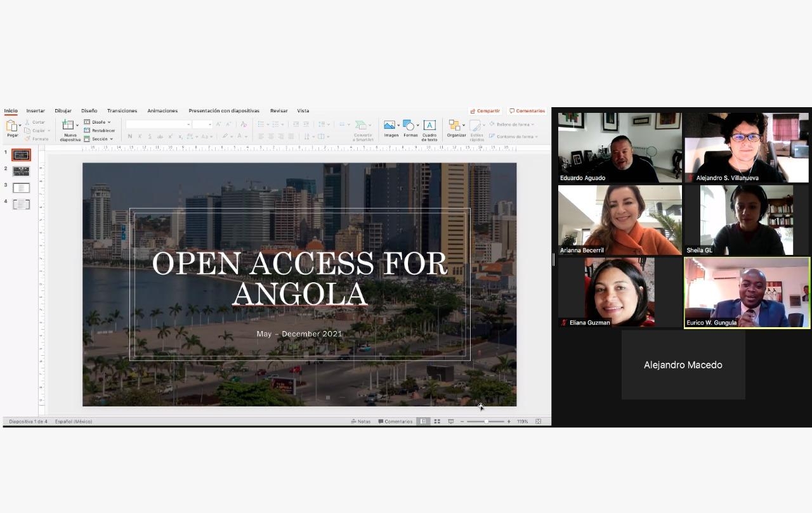The width and height of the screenshot is (812, 513).
Task: Fit slide to window icon
Action: (538, 421)
